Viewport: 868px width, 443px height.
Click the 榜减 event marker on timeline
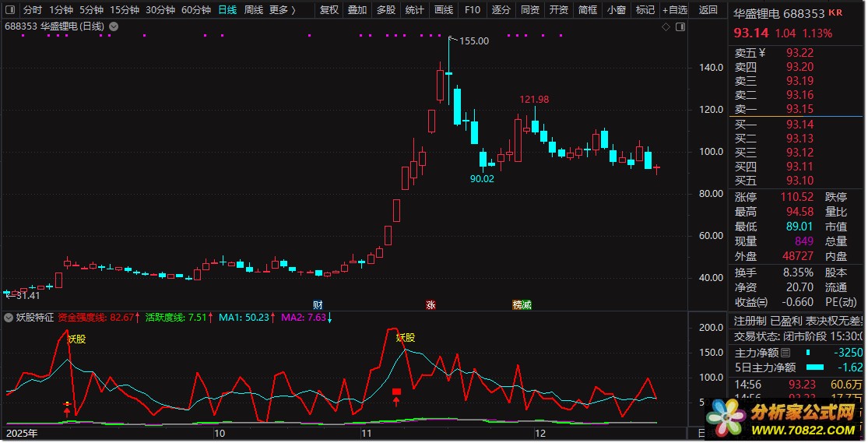522,304
